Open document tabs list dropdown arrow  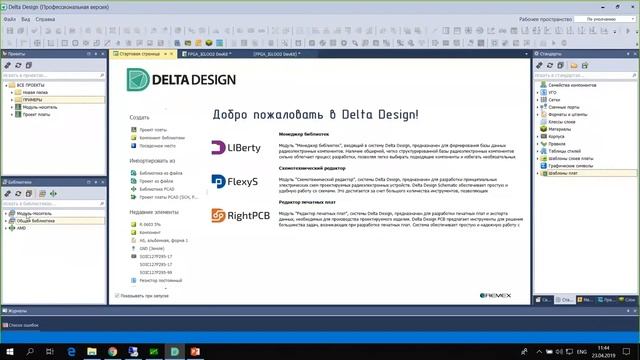526,54
